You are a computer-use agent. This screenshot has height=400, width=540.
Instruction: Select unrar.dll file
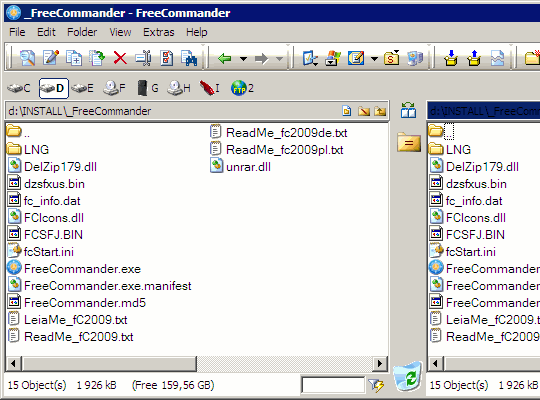click(240, 167)
